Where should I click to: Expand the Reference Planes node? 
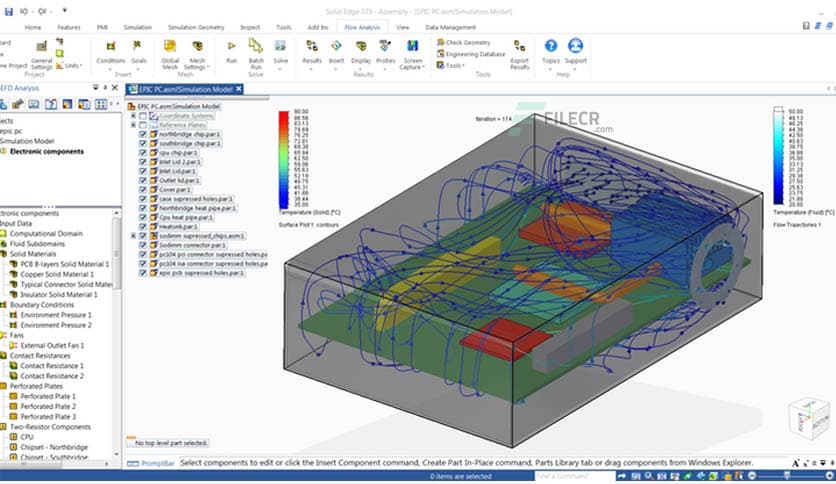coord(133,125)
